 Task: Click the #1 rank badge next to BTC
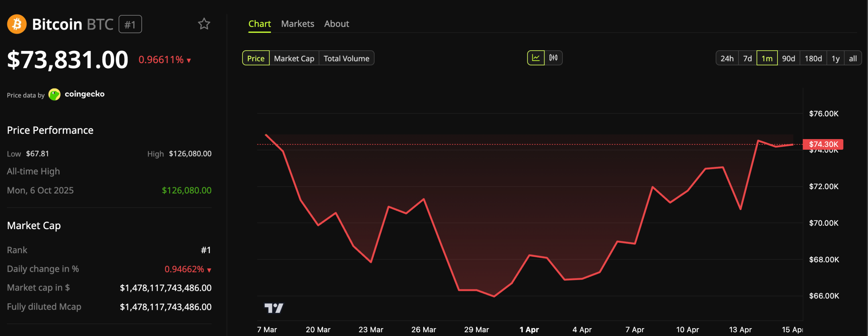click(x=131, y=24)
